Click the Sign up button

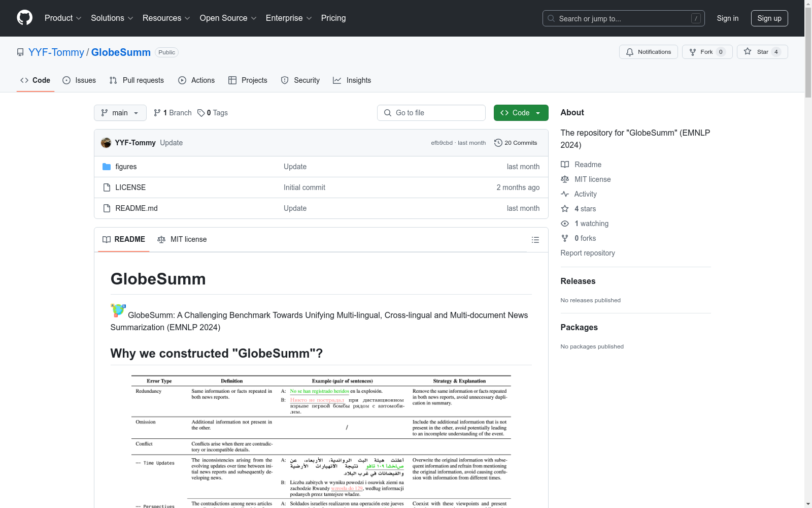pyautogui.click(x=769, y=18)
